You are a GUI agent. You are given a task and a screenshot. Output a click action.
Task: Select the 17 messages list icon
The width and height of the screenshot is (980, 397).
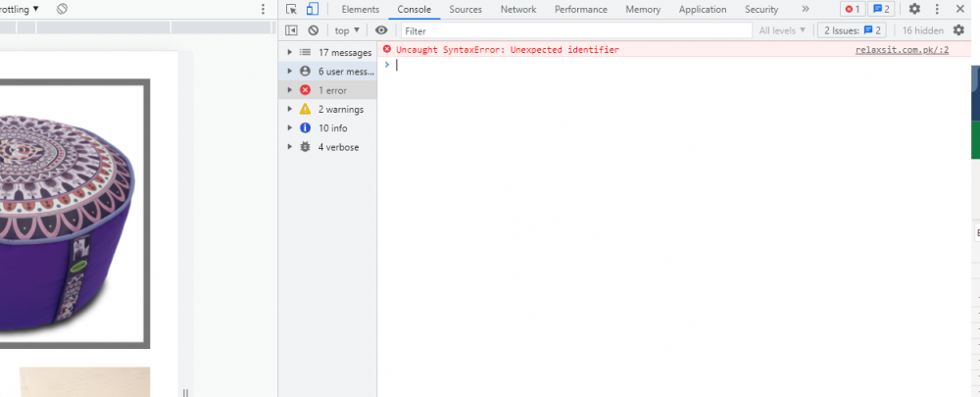coord(305,53)
